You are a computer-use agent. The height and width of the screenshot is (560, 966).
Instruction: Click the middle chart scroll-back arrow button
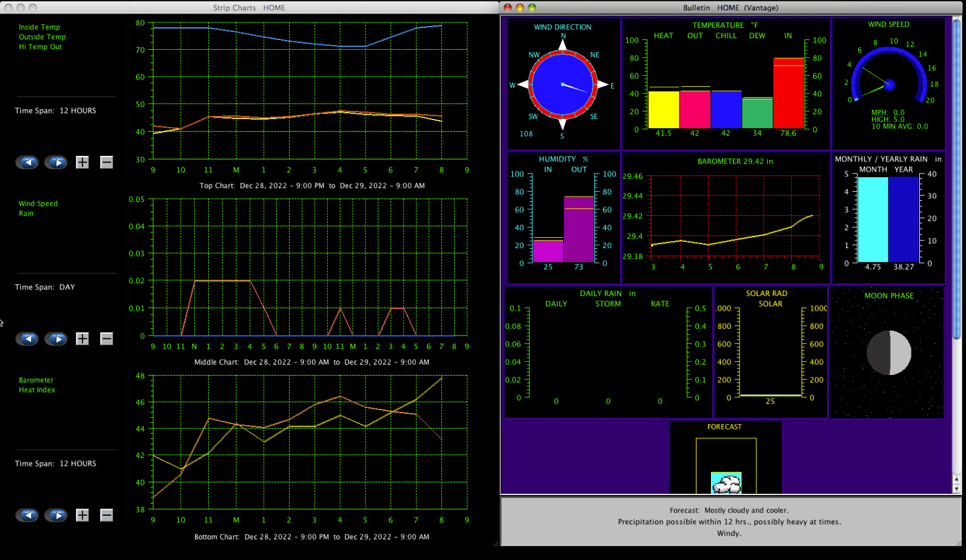[27, 339]
